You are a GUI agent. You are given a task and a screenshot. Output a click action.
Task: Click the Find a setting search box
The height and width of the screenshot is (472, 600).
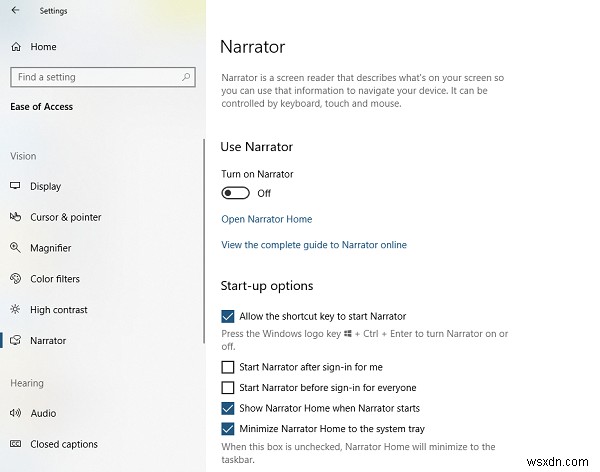point(103,77)
